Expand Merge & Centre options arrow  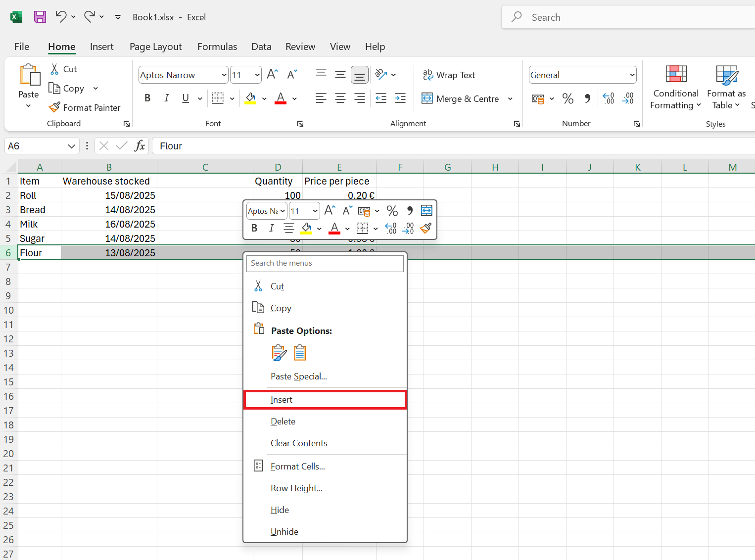[510, 99]
